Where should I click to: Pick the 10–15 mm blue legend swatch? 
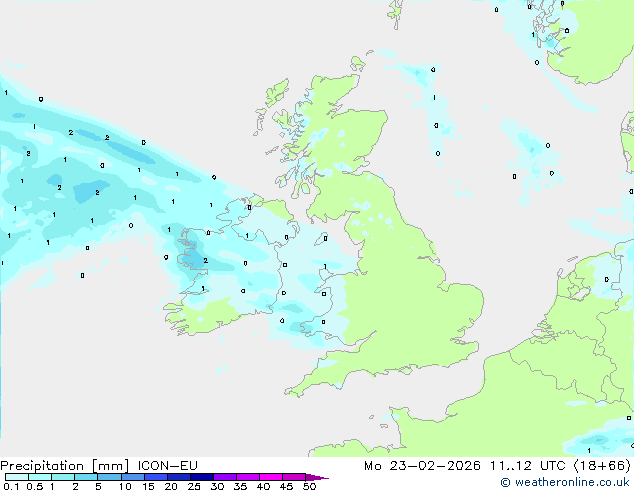point(133,477)
